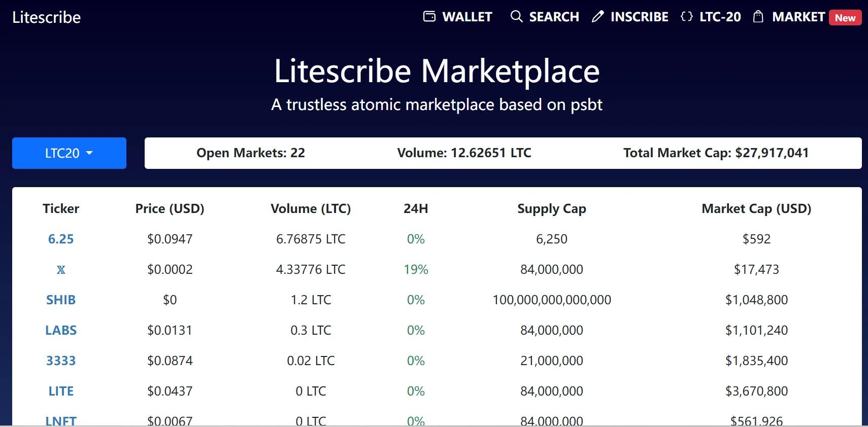
Task: Open the LABS ticker market
Action: pyautogui.click(x=61, y=330)
